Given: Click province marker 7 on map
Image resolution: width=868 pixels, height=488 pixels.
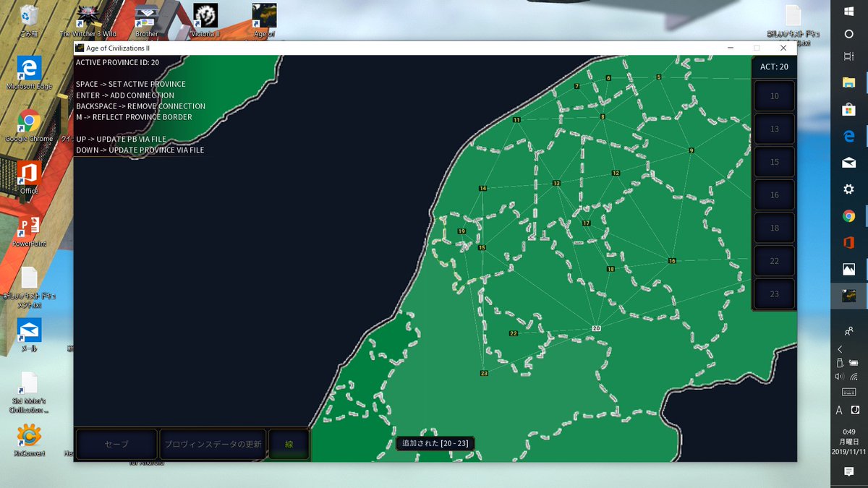Looking at the screenshot, I should (576, 86).
